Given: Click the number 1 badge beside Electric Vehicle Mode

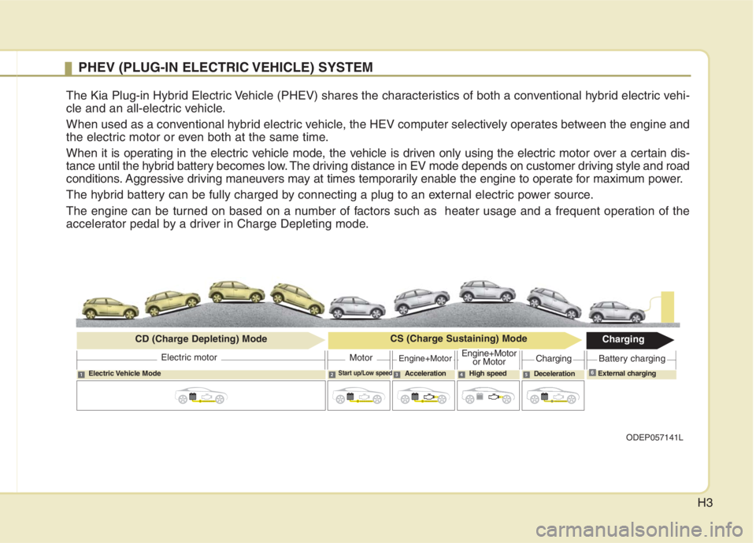Looking at the screenshot, I should click(81, 375).
